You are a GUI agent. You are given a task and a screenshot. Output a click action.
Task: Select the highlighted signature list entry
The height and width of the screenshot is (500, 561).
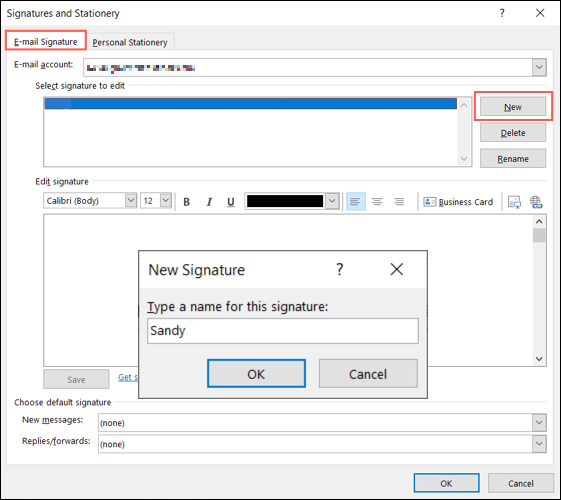click(x=250, y=103)
